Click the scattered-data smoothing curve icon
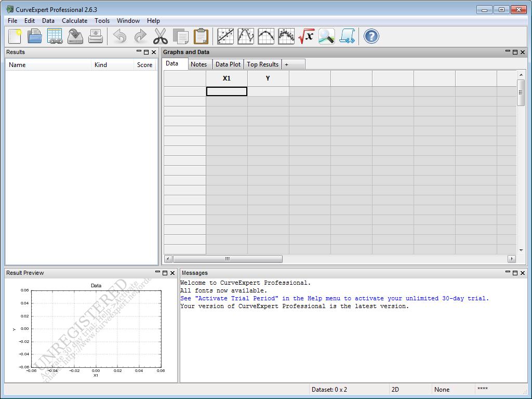 (x=286, y=36)
